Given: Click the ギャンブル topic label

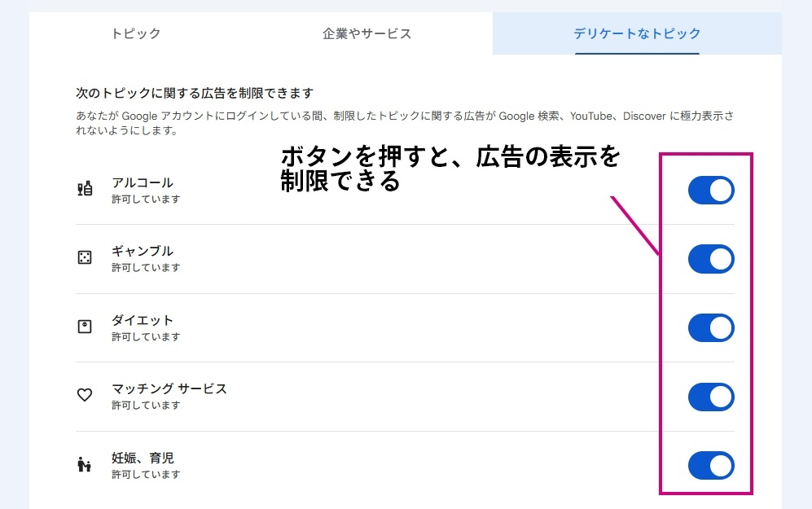Looking at the screenshot, I should [x=143, y=251].
